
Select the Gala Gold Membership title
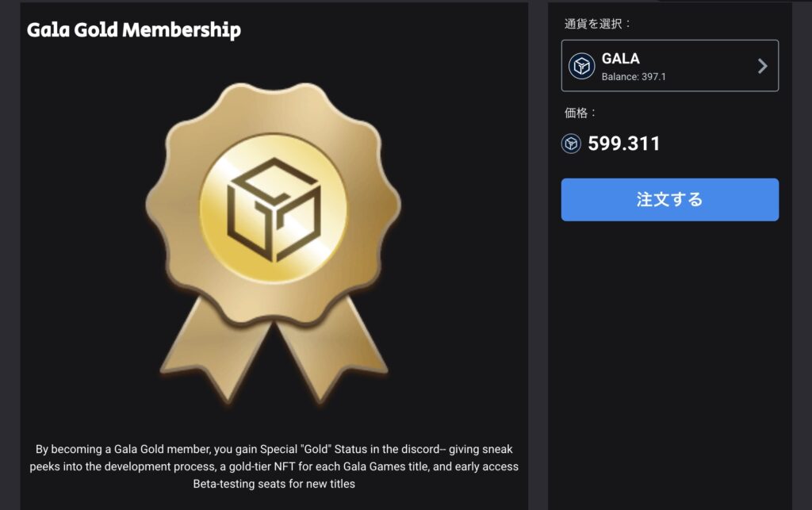click(134, 30)
